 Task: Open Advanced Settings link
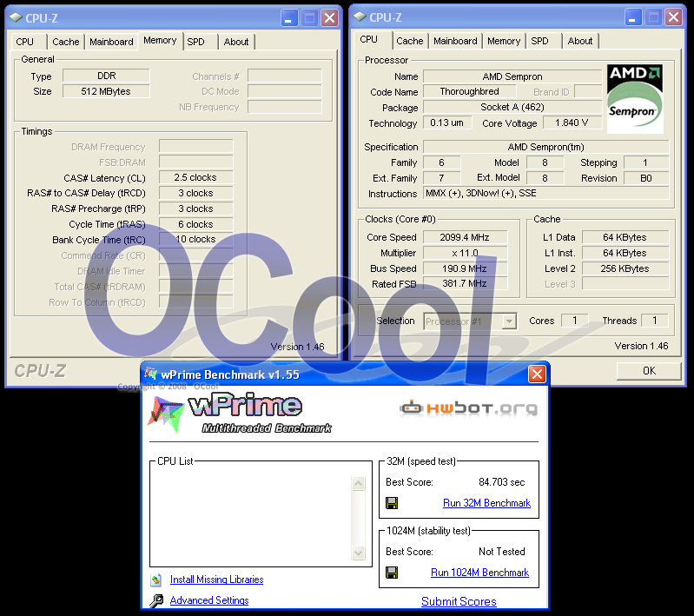[x=209, y=600]
